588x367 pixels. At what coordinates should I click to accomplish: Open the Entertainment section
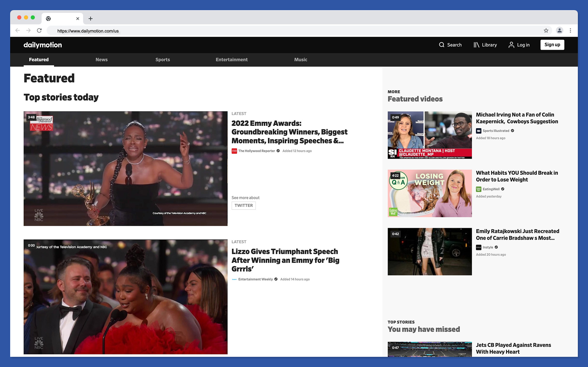pyautogui.click(x=231, y=59)
